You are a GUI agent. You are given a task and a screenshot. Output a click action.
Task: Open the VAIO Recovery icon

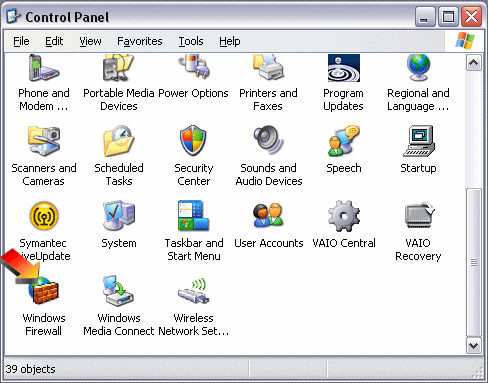point(420,215)
